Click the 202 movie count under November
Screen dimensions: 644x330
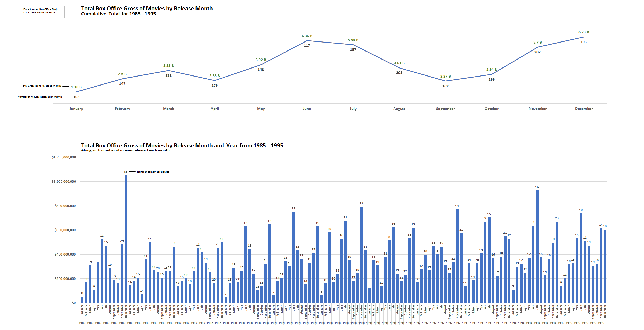[x=537, y=52]
